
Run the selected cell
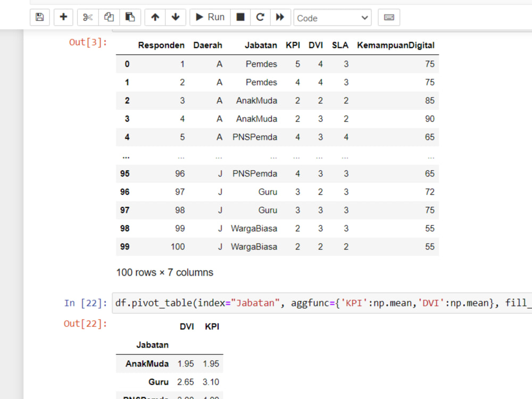pyautogui.click(x=209, y=17)
